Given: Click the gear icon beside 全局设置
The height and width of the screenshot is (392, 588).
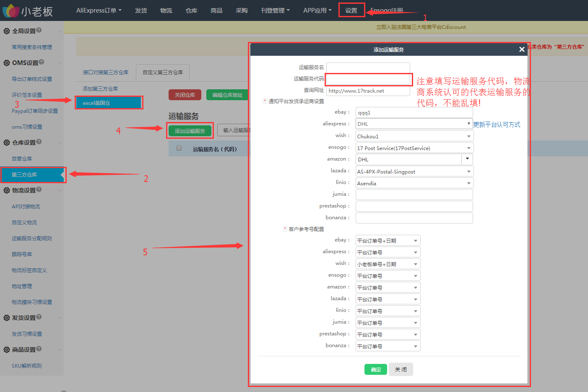Looking at the screenshot, I should tap(7, 31).
